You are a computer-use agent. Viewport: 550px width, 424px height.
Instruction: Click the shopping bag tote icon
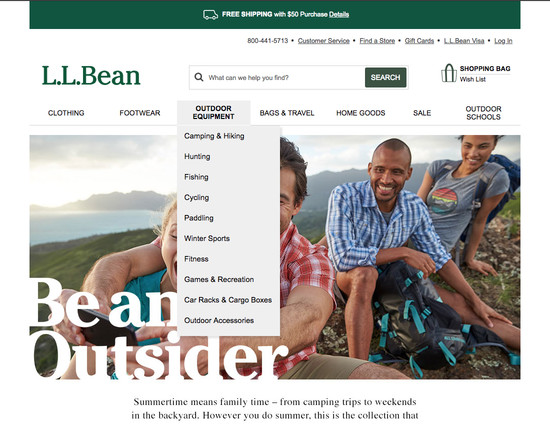pyautogui.click(x=449, y=73)
